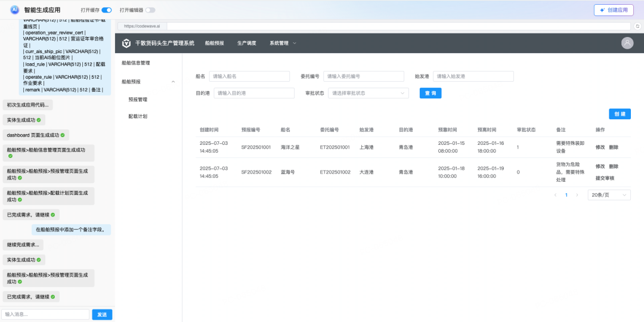Go to previous page arrow
The width and height of the screenshot is (644, 322).
[555, 195]
